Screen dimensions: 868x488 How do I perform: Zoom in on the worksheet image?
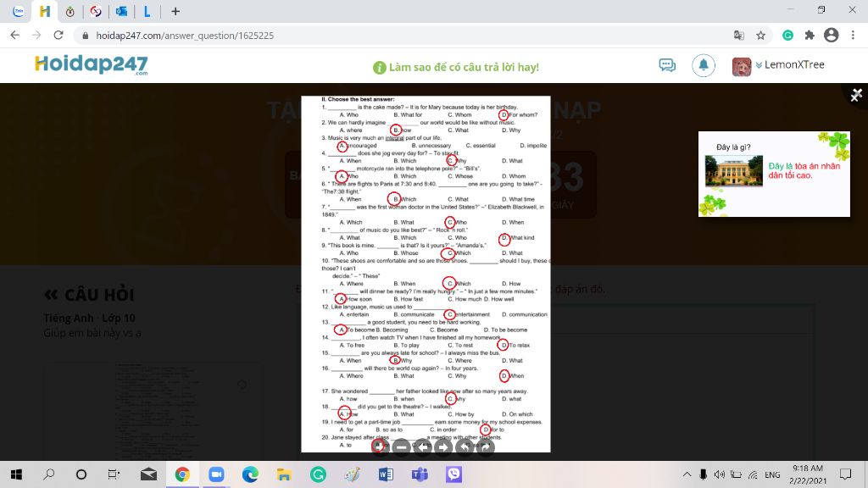pyautogui.click(x=379, y=446)
